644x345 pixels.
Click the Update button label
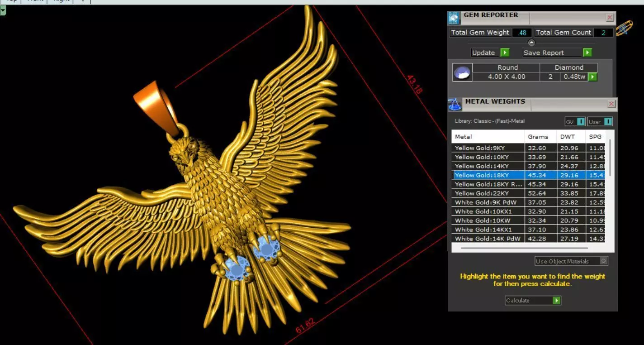483,53
